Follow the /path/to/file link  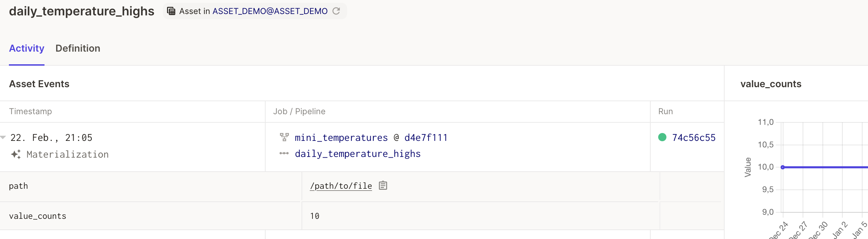341,186
